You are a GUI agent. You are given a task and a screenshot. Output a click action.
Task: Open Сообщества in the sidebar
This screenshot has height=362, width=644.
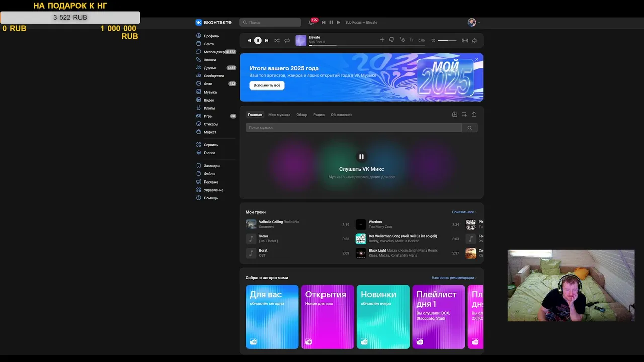tap(216, 76)
